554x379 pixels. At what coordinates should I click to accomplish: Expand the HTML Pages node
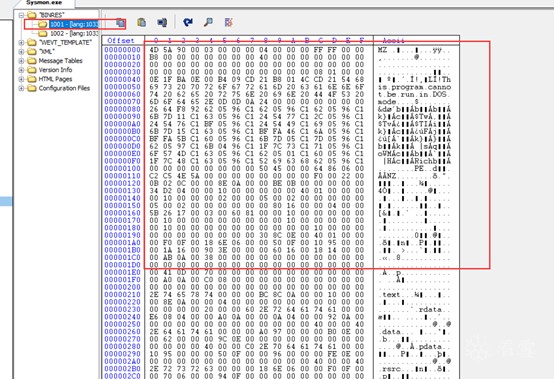[x=21, y=79]
